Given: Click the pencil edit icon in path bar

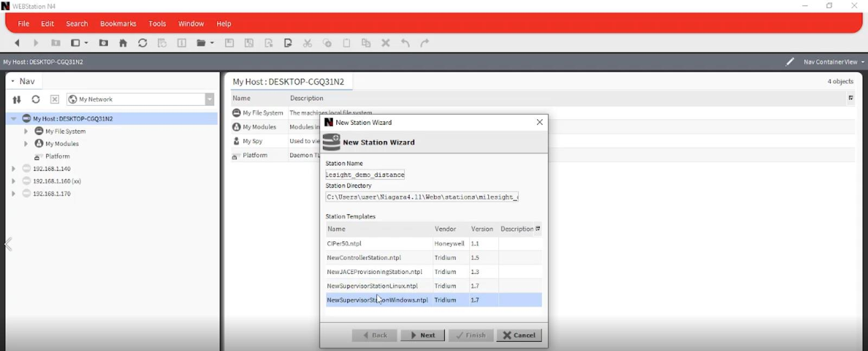Looking at the screenshot, I should coord(790,62).
